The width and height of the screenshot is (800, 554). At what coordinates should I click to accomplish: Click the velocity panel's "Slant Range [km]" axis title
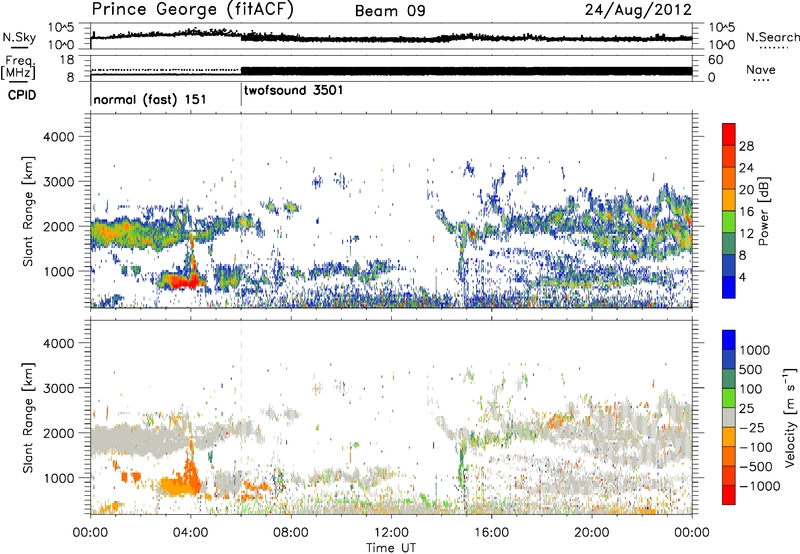[x=27, y=418]
